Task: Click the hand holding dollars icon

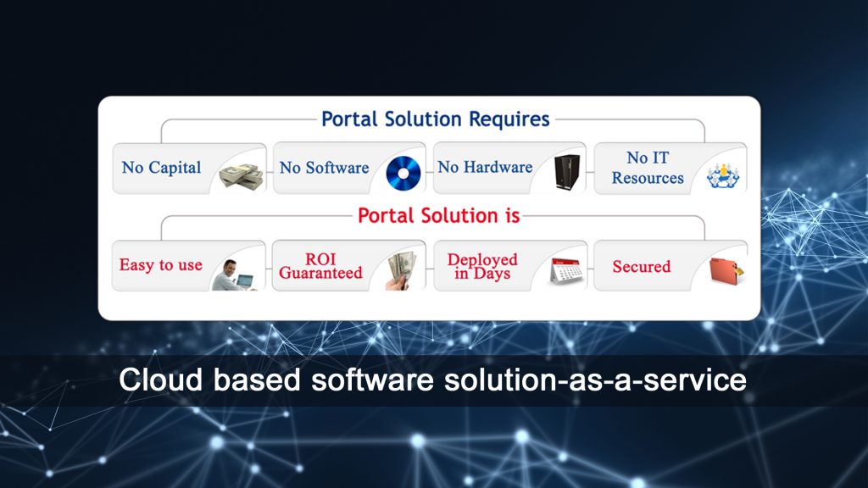Action: pyautogui.click(x=401, y=271)
